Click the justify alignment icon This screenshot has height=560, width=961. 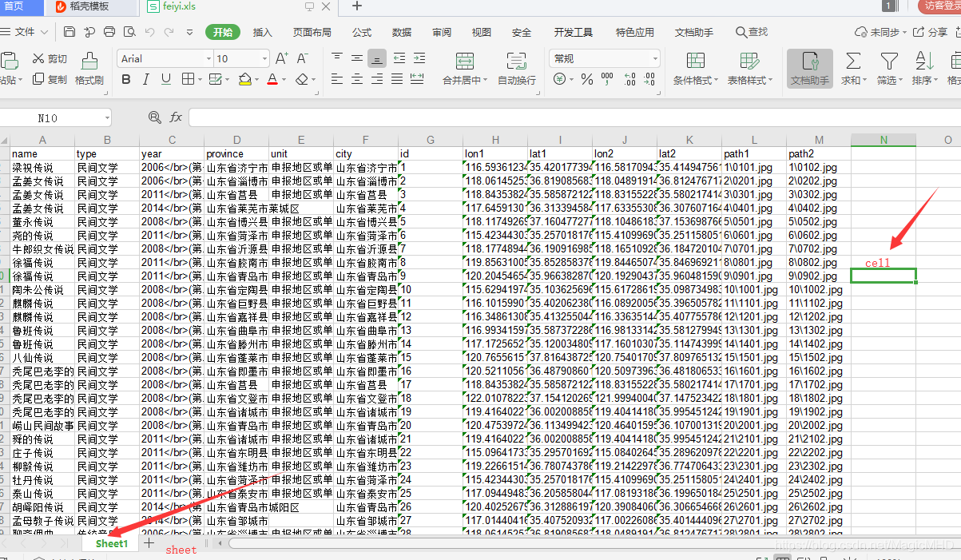pos(397,79)
